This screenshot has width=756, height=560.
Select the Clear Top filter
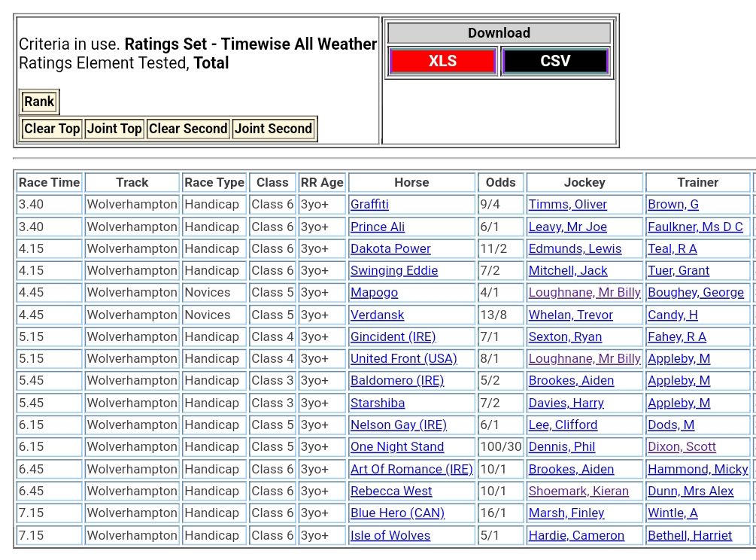[x=52, y=129]
